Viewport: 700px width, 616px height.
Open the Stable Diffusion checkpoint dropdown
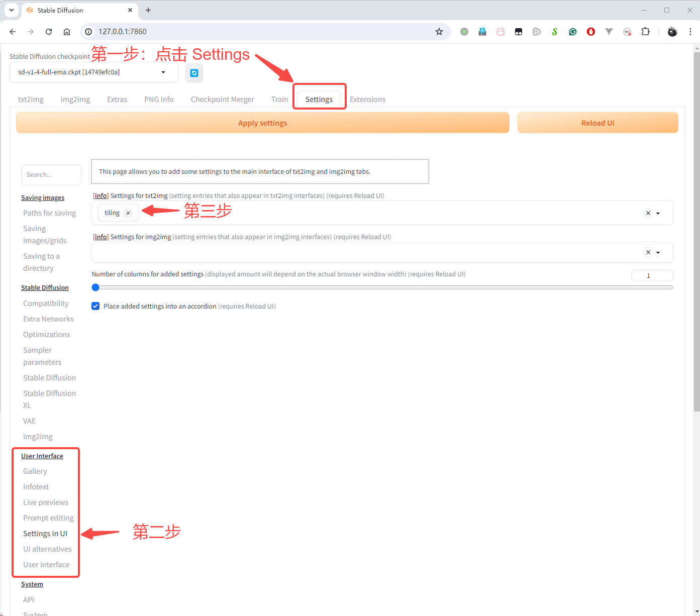click(x=94, y=72)
